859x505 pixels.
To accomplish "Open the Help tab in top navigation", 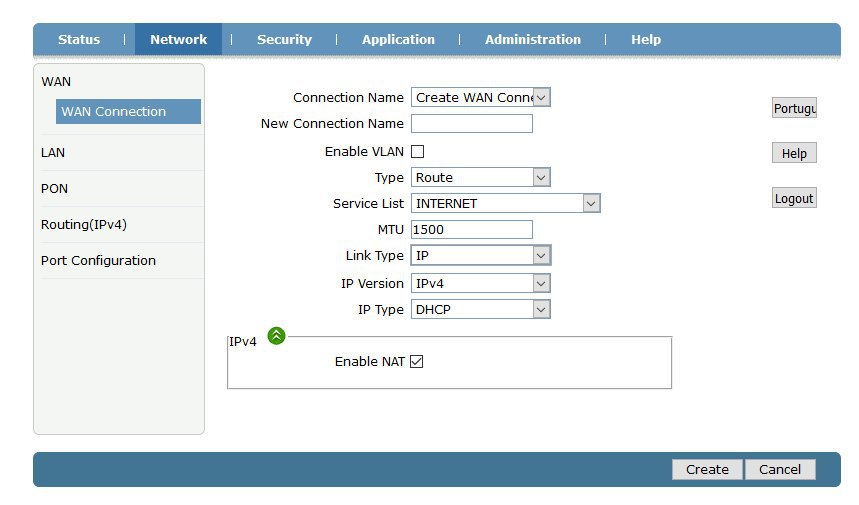I will (646, 39).
